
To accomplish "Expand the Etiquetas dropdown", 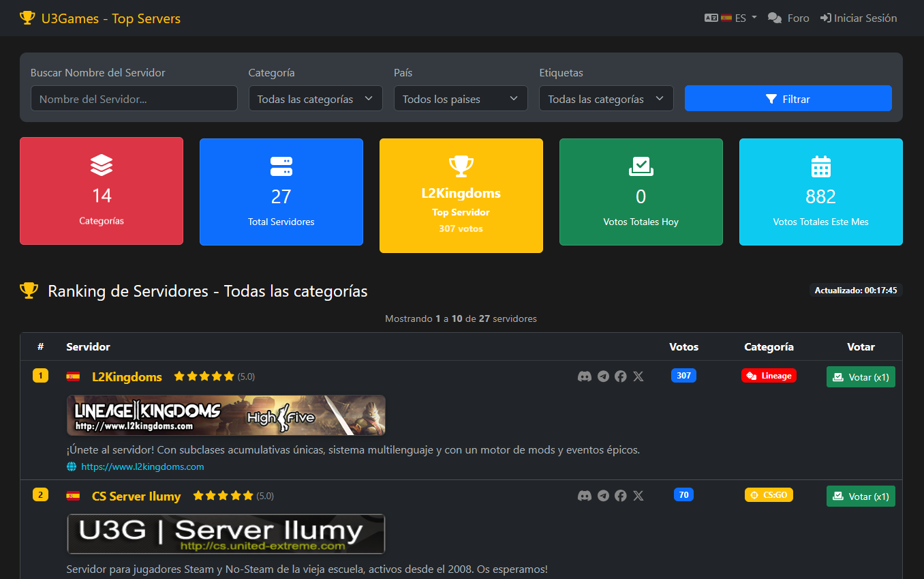I will [606, 98].
